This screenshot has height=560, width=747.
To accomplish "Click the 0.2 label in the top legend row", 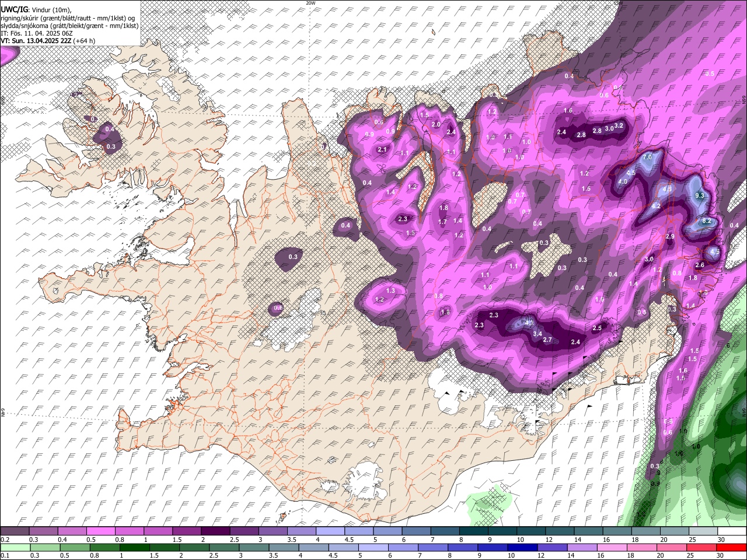I will tap(5, 540).
